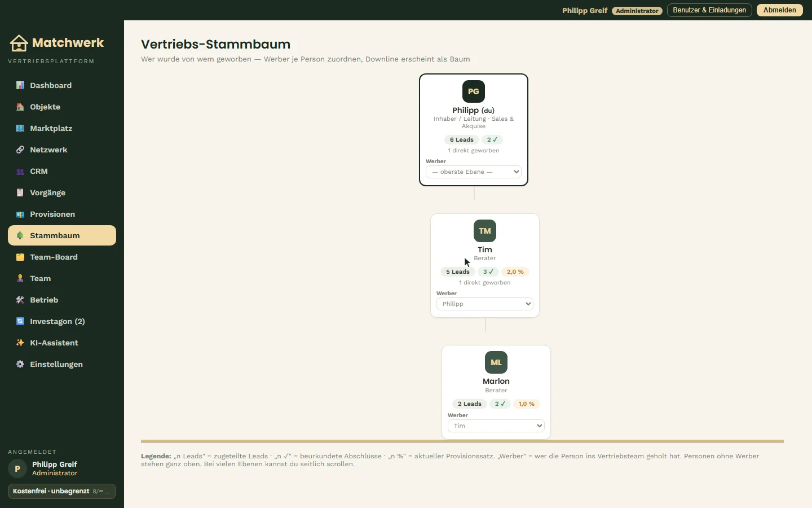
Task: Click the Marktplatz icon in sidebar
Action: pos(20,128)
